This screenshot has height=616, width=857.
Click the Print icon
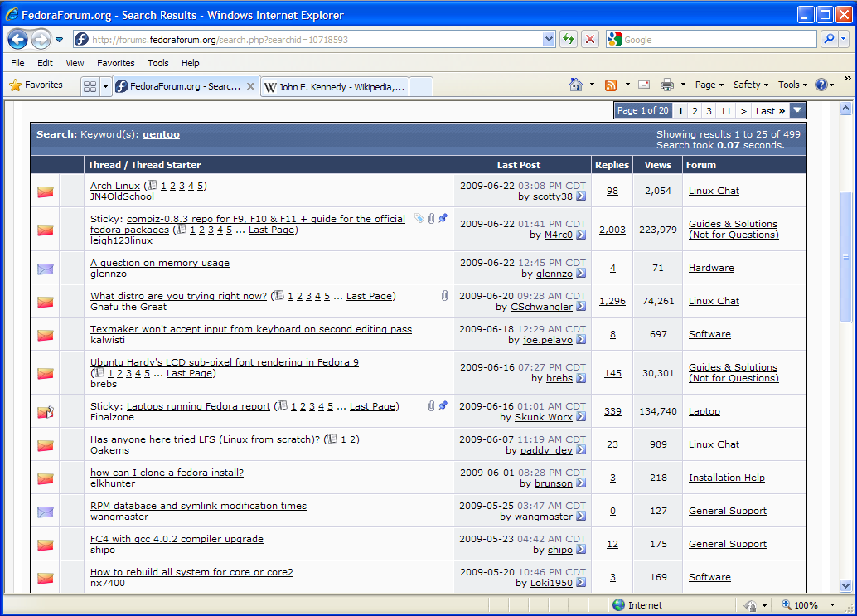(667, 85)
